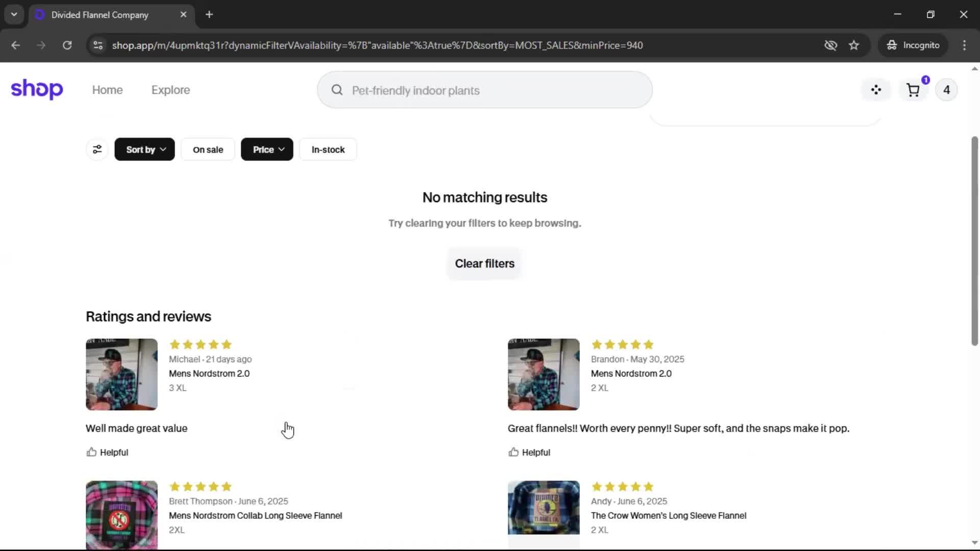The width and height of the screenshot is (980, 551).
Task: Click the search magnifier icon
Action: click(x=337, y=90)
